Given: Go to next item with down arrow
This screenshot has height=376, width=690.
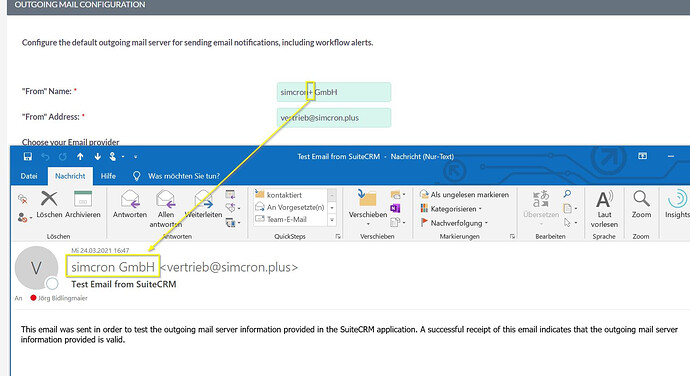Looking at the screenshot, I should coord(97,157).
